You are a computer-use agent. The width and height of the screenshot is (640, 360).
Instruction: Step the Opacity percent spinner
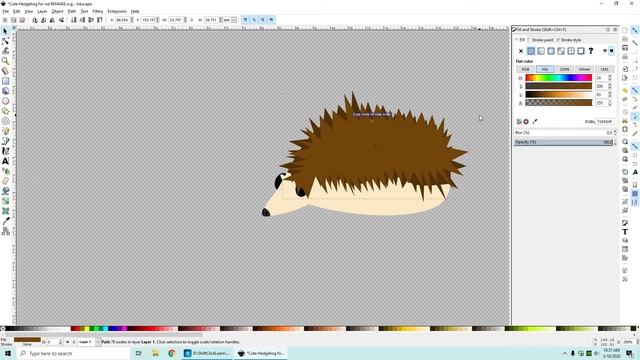615,142
